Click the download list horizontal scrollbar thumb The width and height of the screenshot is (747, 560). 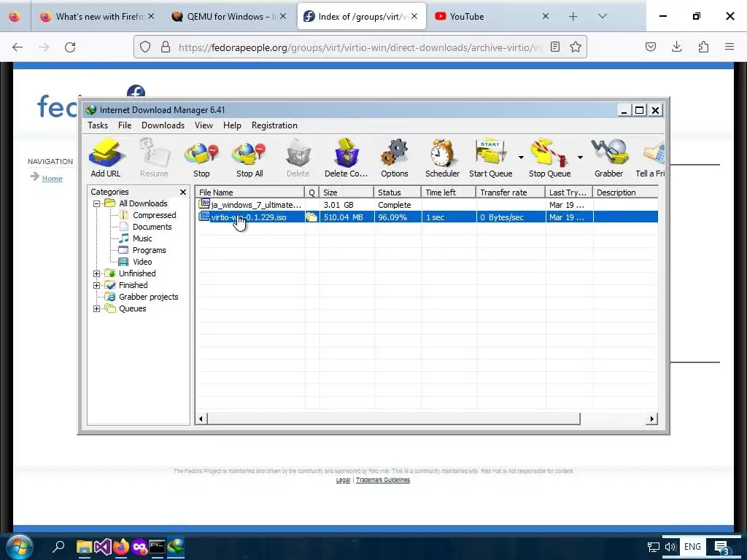point(394,419)
